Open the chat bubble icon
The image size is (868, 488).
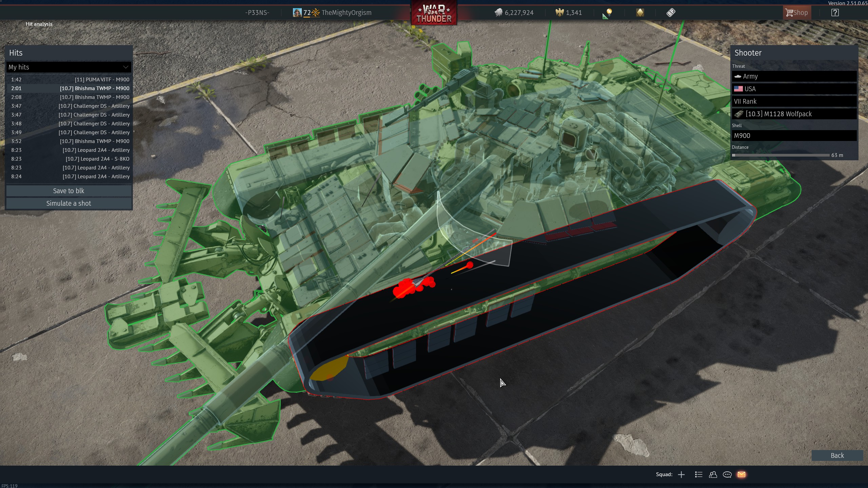click(727, 474)
